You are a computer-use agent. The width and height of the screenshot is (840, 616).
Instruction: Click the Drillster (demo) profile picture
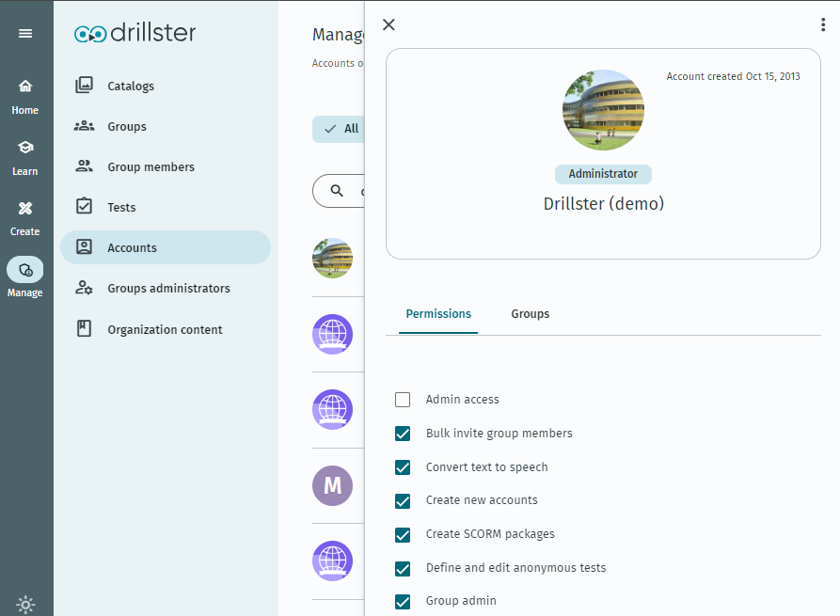pos(603,110)
